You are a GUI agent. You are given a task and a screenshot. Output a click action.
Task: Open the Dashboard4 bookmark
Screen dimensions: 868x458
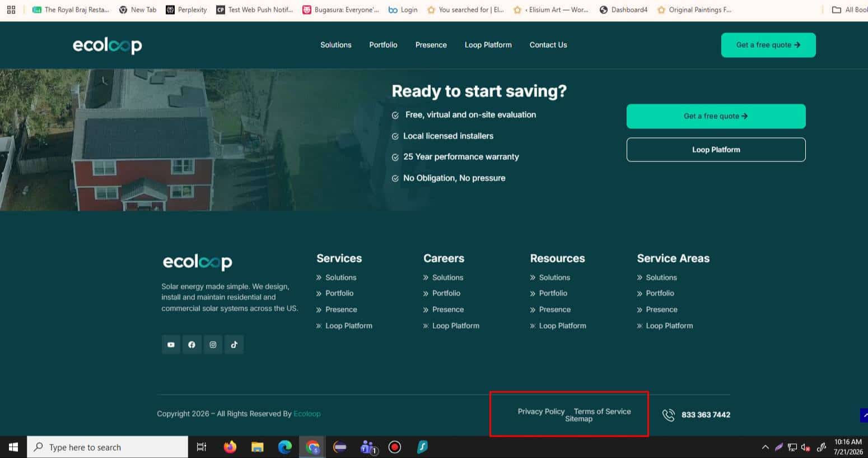pyautogui.click(x=623, y=10)
